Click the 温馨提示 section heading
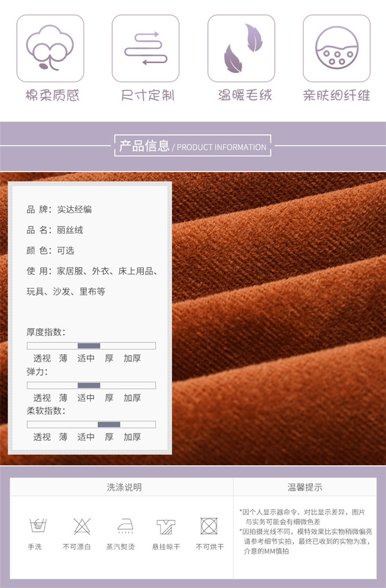Image resolution: width=386 pixels, height=588 pixels. pos(305,487)
